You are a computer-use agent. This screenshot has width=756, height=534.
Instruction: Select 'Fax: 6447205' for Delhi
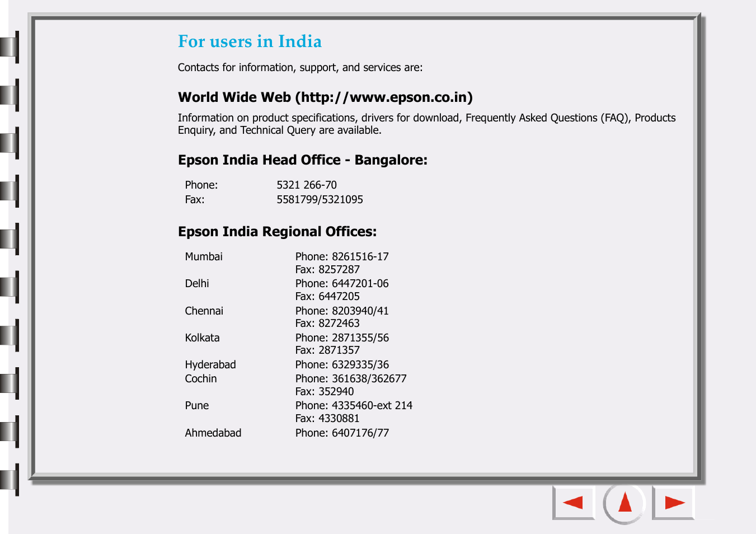pyautogui.click(x=327, y=296)
